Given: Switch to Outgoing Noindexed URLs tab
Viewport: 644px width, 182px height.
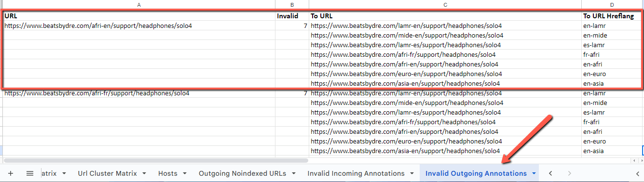Looking at the screenshot, I should point(242,173).
